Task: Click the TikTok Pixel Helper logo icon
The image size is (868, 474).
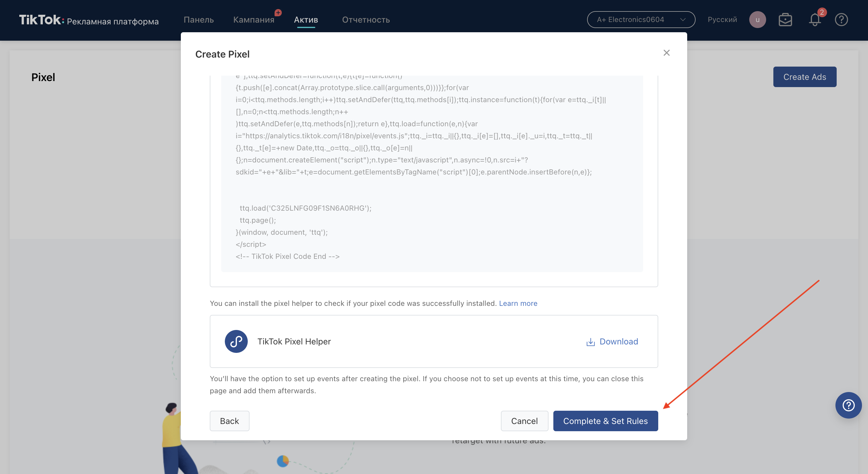Action: [236, 341]
